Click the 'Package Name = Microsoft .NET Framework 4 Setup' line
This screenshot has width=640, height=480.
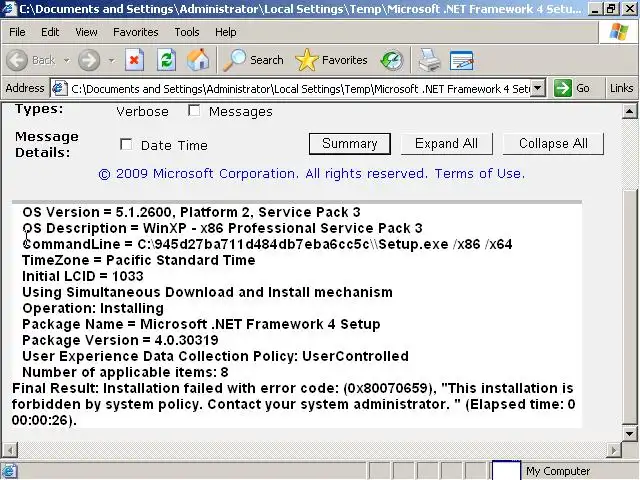tap(201, 324)
